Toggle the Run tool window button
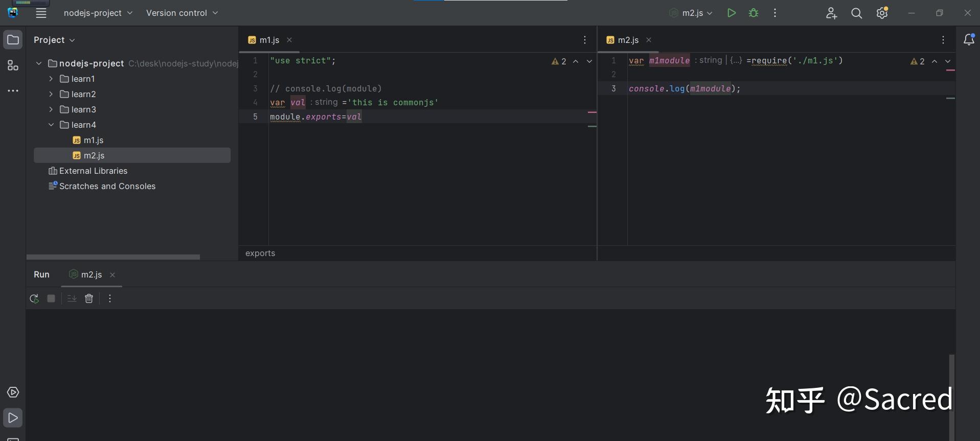The width and height of the screenshot is (980, 441). (13, 418)
